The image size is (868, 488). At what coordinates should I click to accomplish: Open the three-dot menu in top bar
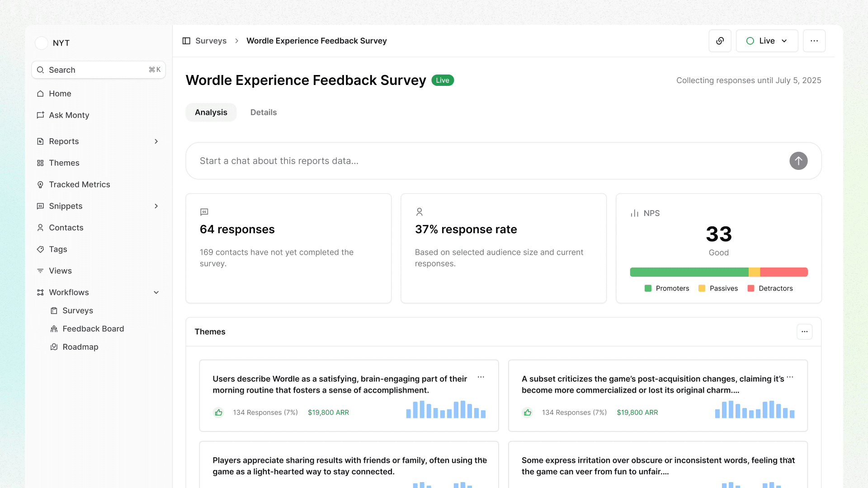click(x=814, y=41)
